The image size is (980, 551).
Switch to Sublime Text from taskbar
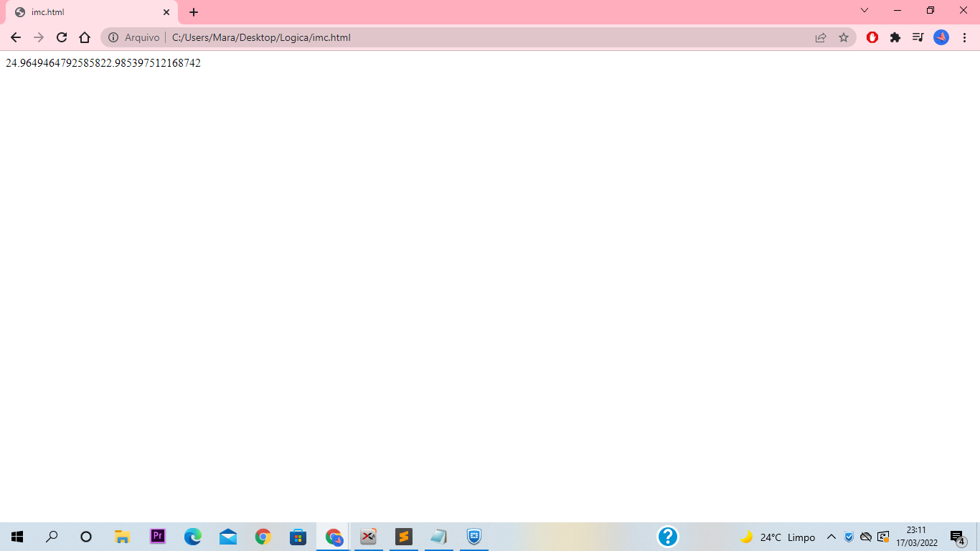404,537
